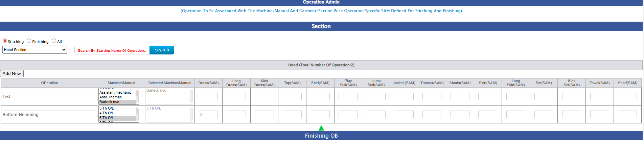644x141 pixels.
Task: Click Shirt(SAM) field in Bottom Hemming row
Action: 320,114
